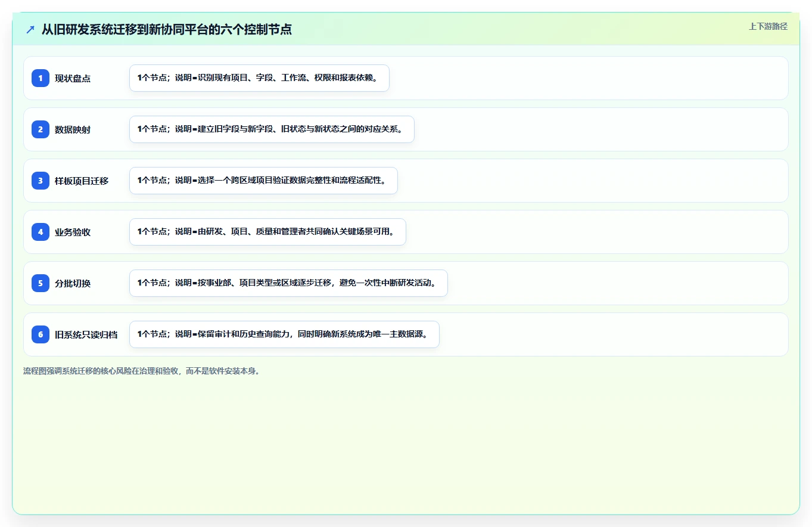Screen dimensions: 812x527
Task: Select step badge 5 for 分批切换
Action: click(41, 283)
